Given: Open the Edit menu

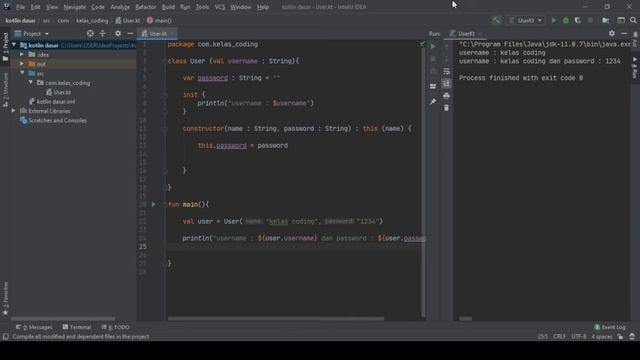Looking at the screenshot, I should click(36, 7).
